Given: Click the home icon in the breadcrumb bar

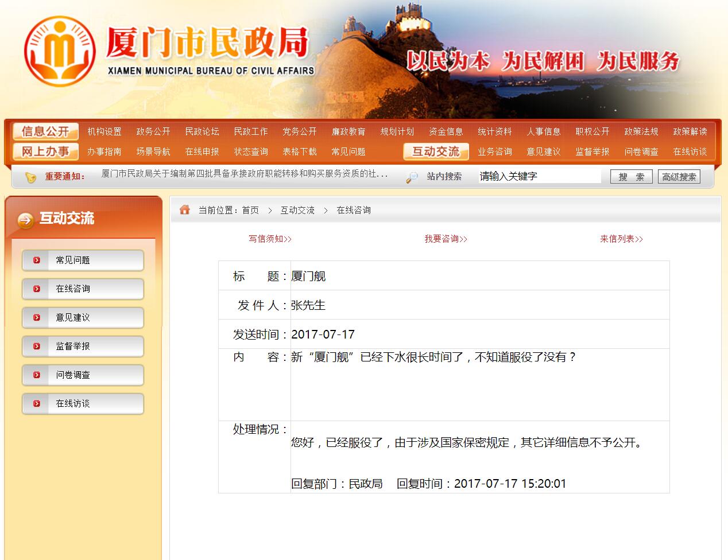Looking at the screenshot, I should [184, 210].
